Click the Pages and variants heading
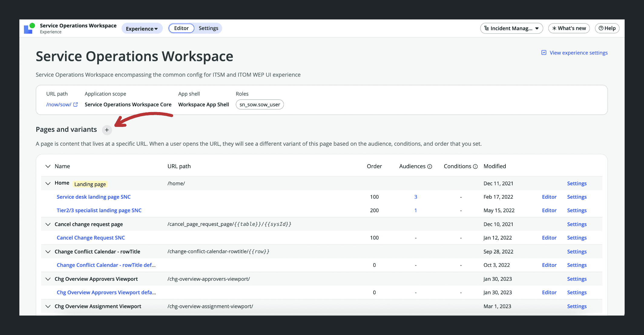The height and width of the screenshot is (335, 644). [x=66, y=130]
